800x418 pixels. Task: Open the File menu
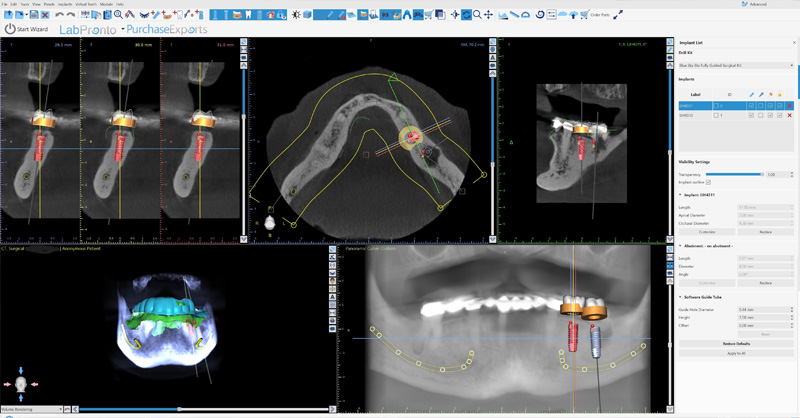(5, 4)
